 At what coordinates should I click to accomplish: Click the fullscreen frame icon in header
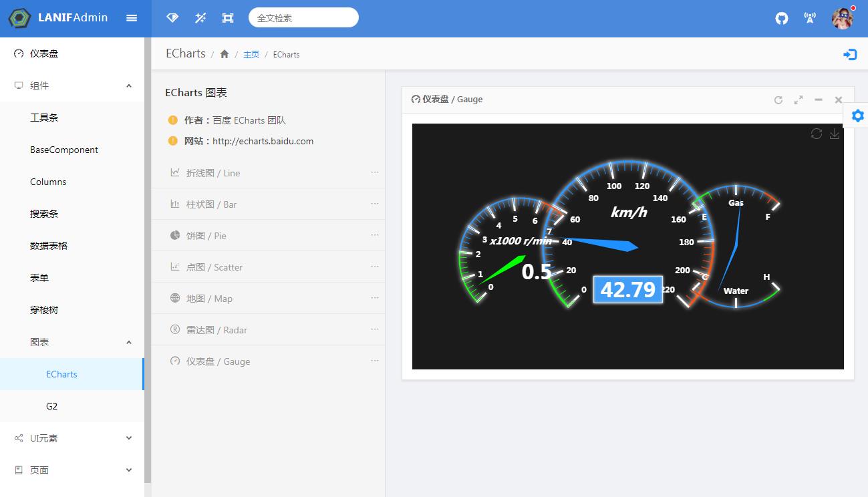point(228,18)
